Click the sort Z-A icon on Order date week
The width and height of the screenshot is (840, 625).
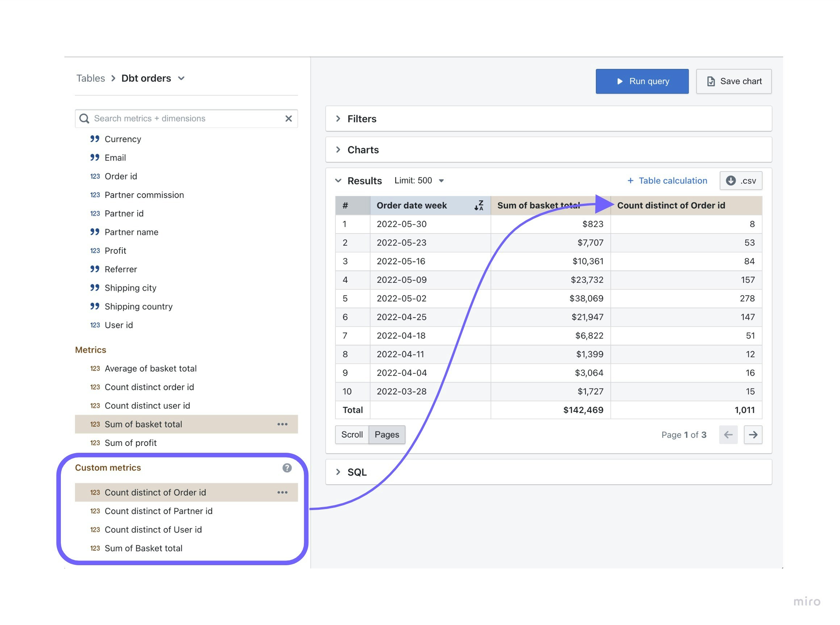(x=479, y=206)
